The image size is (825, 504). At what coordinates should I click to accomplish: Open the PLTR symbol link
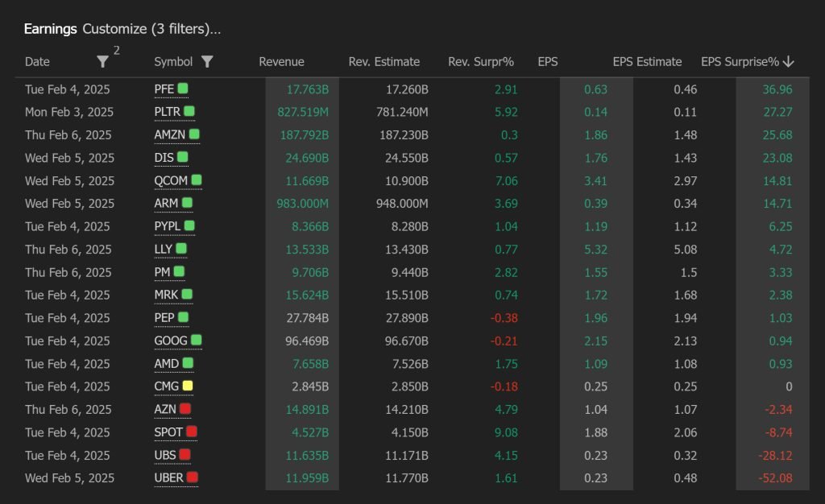tap(168, 112)
